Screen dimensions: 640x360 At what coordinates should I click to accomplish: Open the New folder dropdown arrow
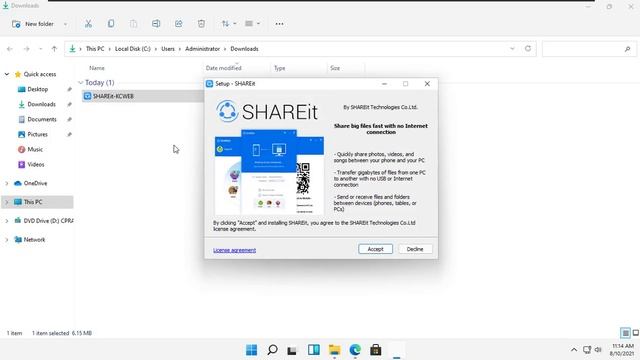tap(65, 24)
